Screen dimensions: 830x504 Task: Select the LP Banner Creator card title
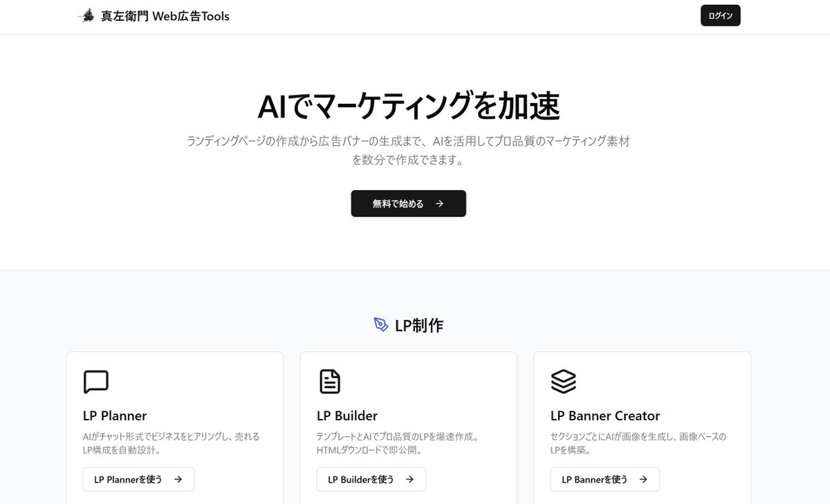pyautogui.click(x=605, y=416)
